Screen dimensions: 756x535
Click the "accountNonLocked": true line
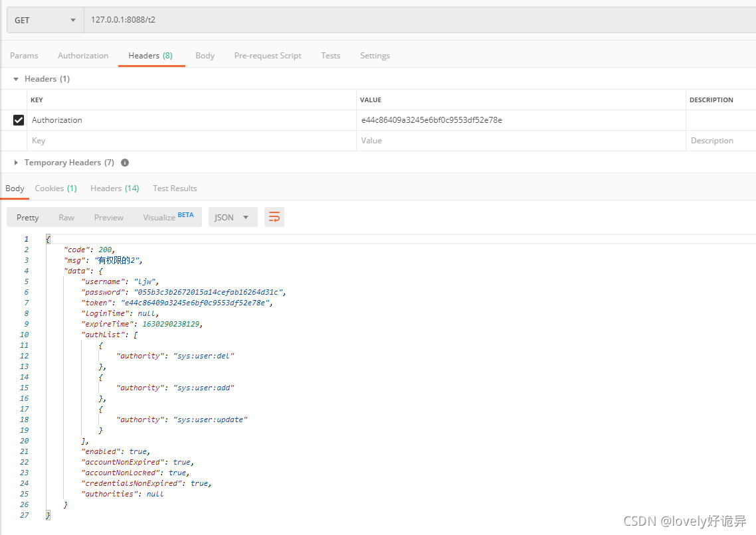click(x=136, y=473)
